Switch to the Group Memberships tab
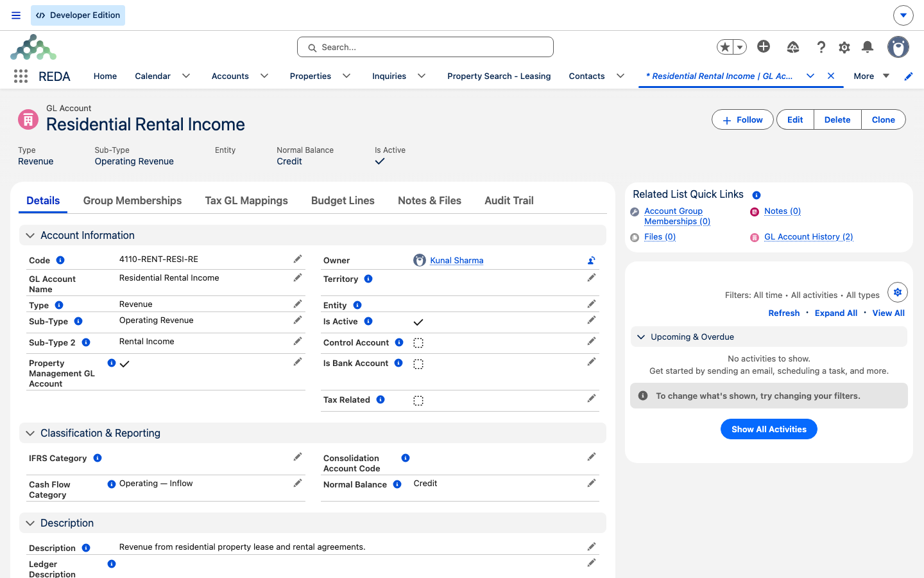Image resolution: width=924 pixels, height=578 pixels. [132, 200]
